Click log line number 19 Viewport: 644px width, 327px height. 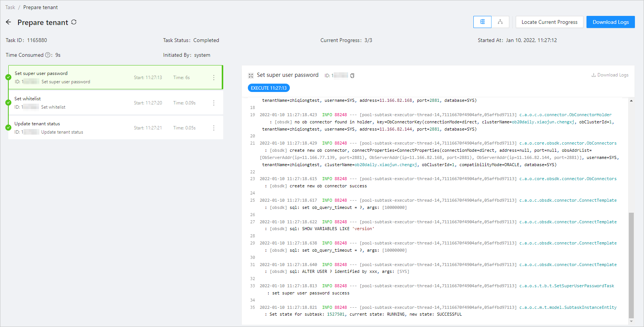click(252, 115)
